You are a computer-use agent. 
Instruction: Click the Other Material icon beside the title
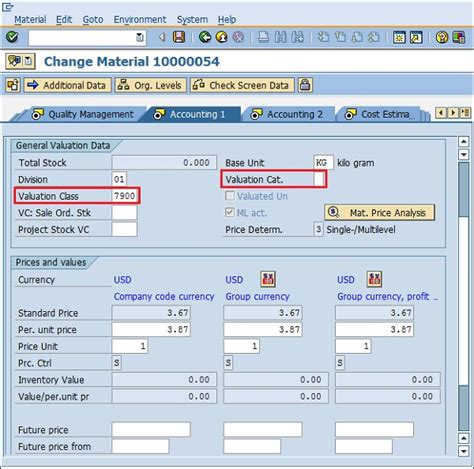[x=14, y=61]
